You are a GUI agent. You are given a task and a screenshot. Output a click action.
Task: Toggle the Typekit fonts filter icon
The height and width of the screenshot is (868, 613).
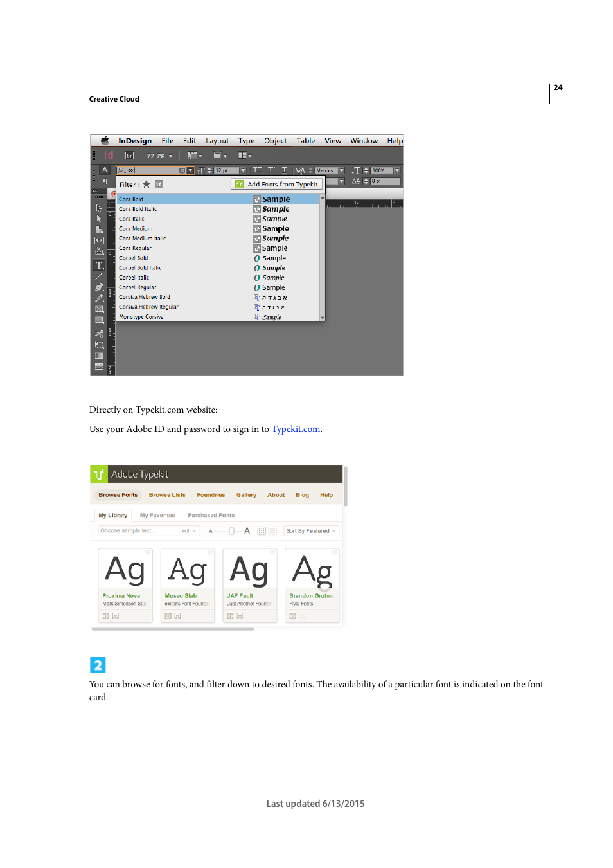pos(159,185)
